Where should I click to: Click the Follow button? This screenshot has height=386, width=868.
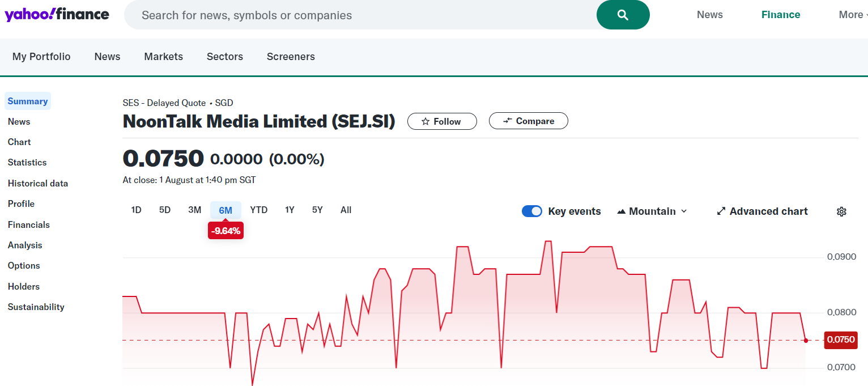tap(442, 121)
